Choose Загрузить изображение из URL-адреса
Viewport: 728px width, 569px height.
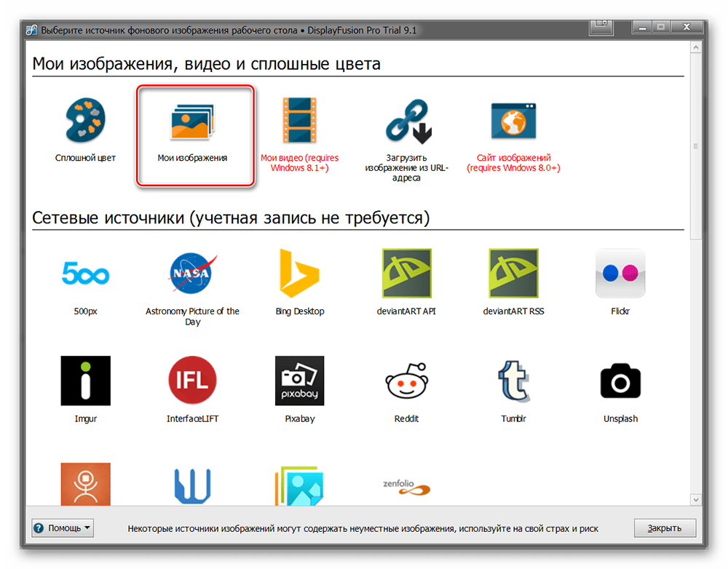click(407, 122)
